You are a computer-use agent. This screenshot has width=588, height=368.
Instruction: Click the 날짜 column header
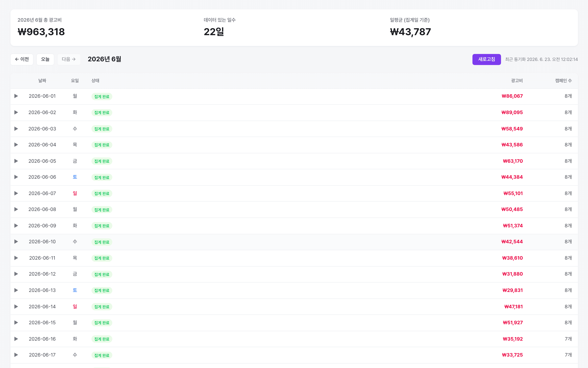(42, 81)
